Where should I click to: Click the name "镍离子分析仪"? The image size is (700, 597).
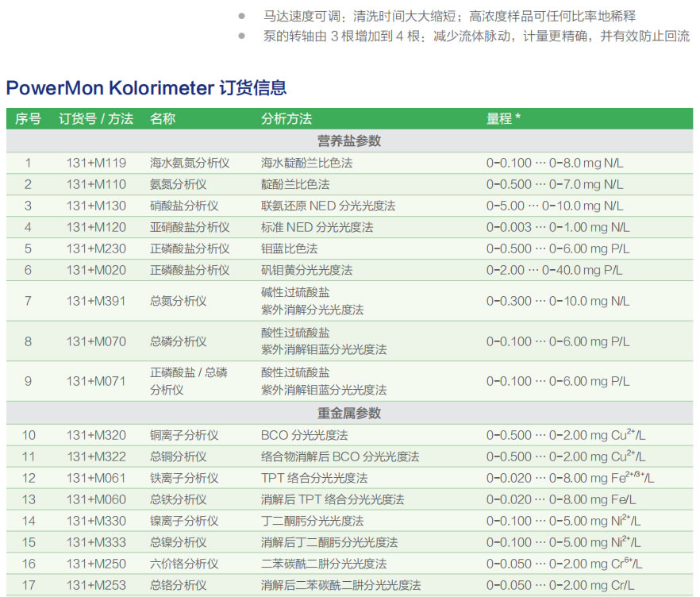[x=184, y=521]
